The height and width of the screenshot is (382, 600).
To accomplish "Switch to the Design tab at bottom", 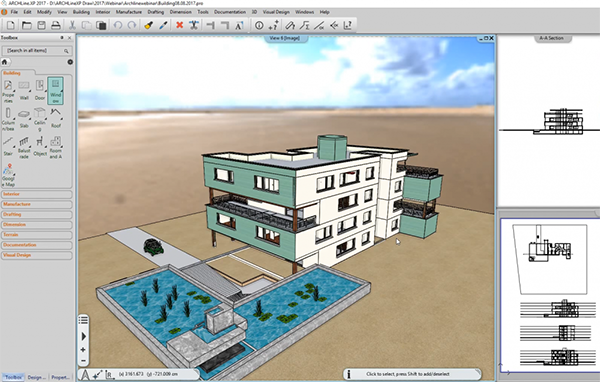I will point(37,377).
